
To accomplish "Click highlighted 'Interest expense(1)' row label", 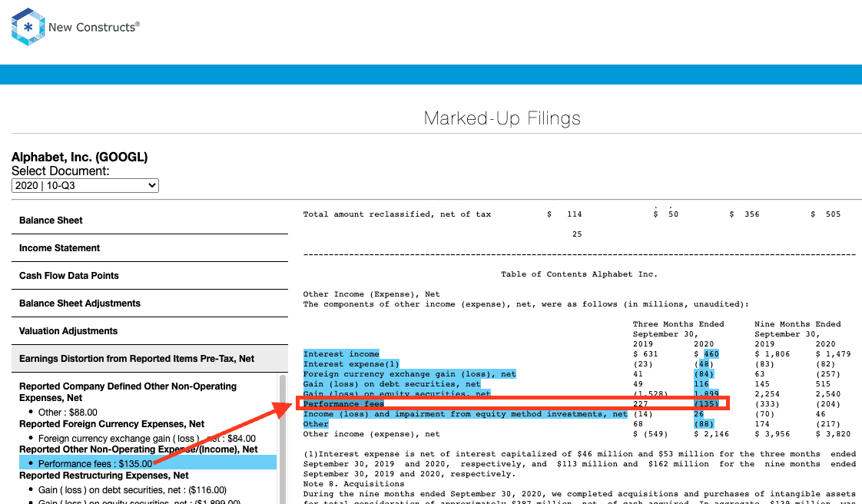I will 351,364.
